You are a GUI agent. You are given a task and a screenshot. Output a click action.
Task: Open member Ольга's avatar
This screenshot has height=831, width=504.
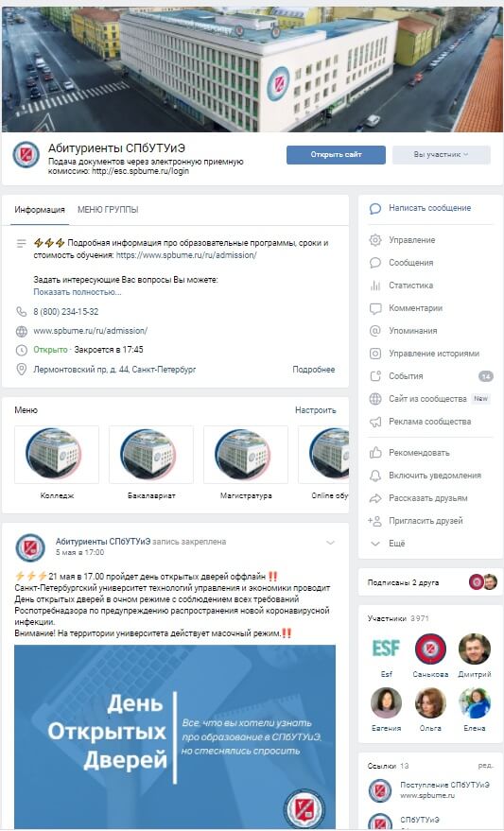(x=430, y=702)
